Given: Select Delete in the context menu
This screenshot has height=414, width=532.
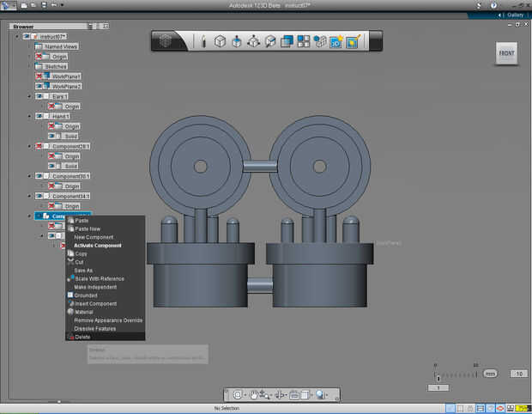Looking at the screenshot, I should (82, 337).
